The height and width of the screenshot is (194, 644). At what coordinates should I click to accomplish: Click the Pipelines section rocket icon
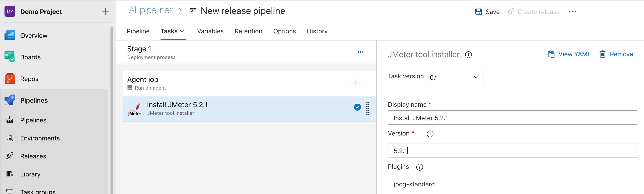(x=10, y=100)
